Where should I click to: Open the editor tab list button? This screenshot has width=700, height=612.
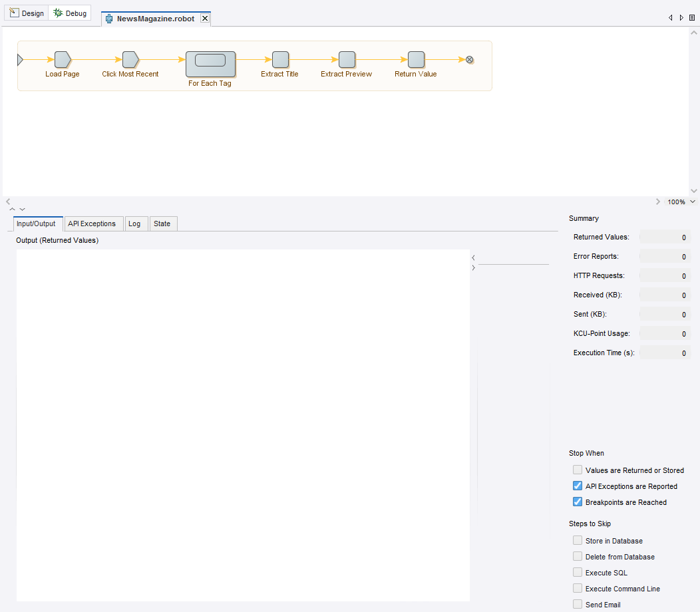click(x=692, y=18)
